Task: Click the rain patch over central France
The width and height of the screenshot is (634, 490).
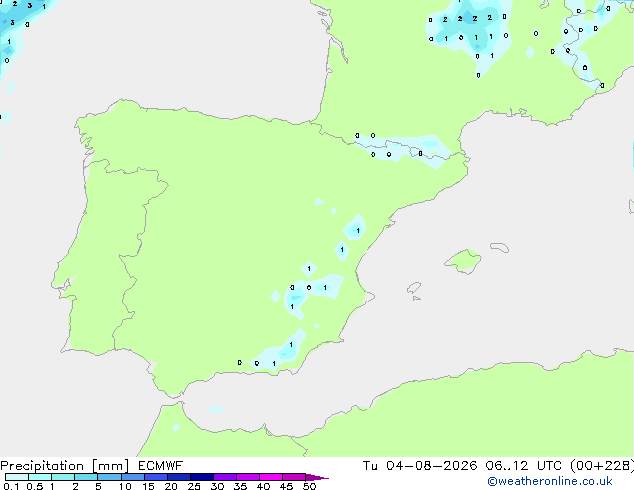Action: (x=468, y=32)
